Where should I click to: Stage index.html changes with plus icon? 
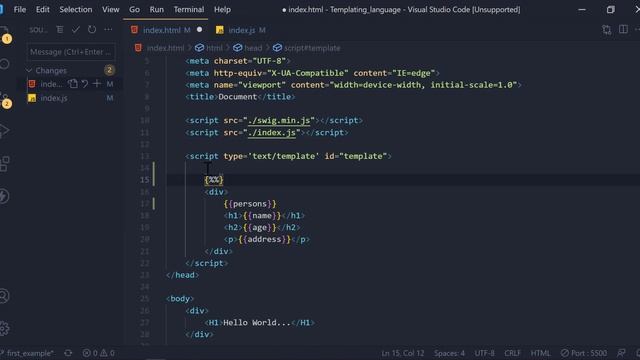click(97, 84)
